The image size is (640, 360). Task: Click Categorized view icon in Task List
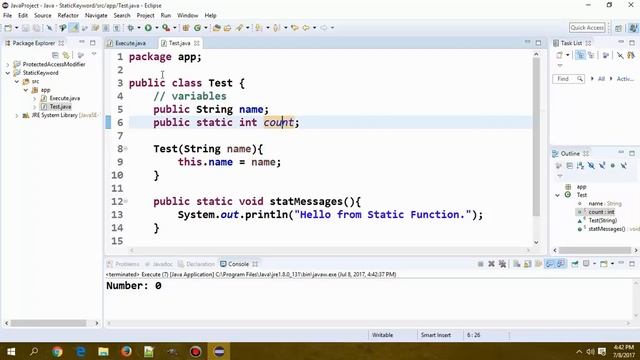pos(580,55)
